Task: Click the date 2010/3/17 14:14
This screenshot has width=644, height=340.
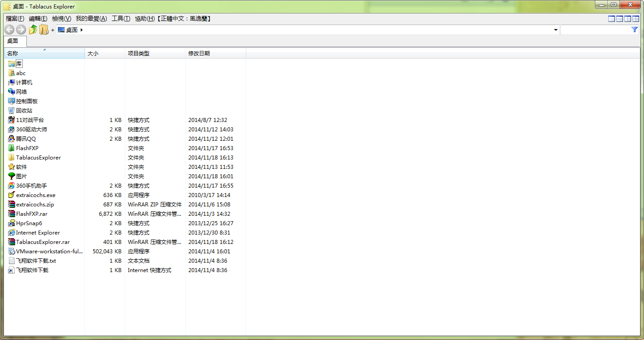Action: tap(209, 195)
